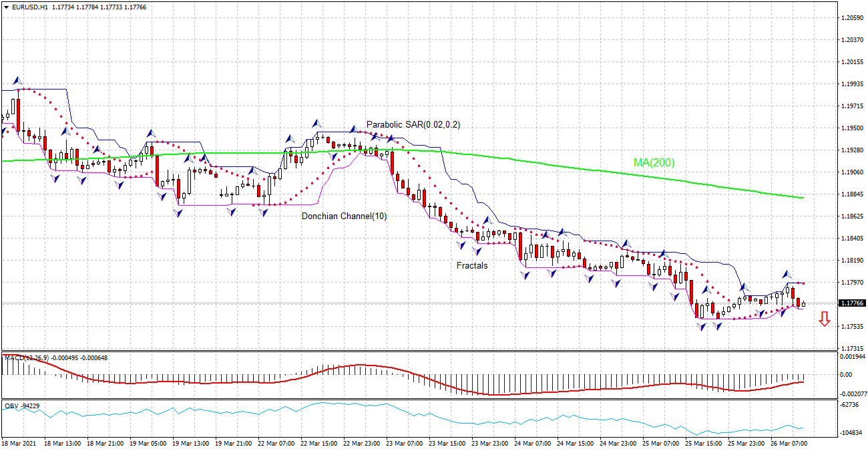Click the MA(200) text label
Screen dimensions: 868x451
click(x=653, y=164)
